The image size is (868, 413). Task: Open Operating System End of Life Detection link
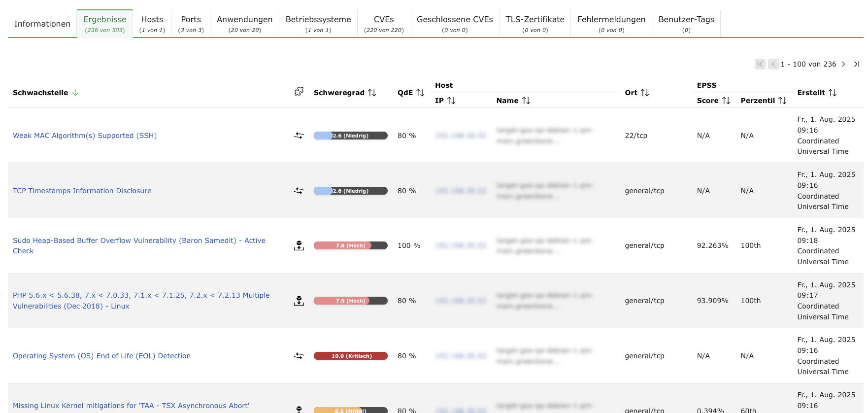101,356
